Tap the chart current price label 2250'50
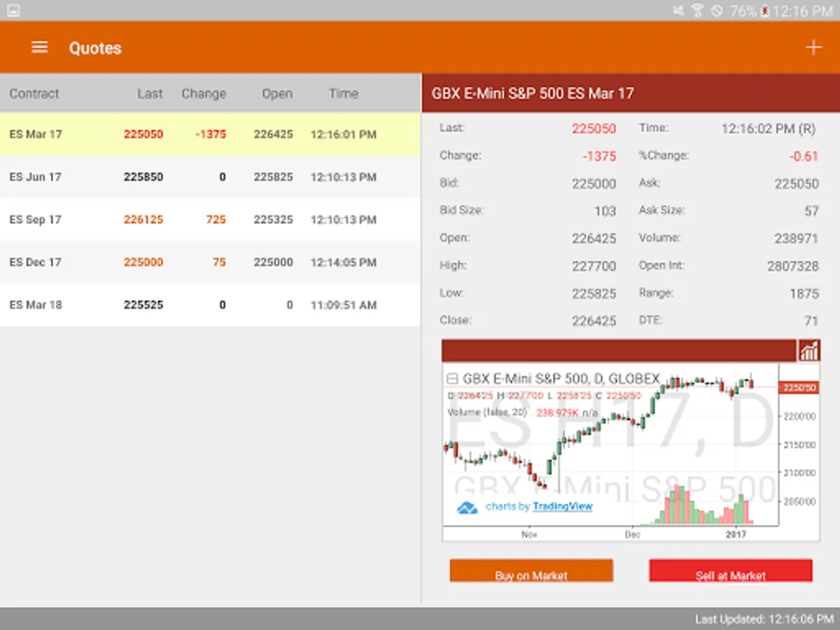 (799, 388)
